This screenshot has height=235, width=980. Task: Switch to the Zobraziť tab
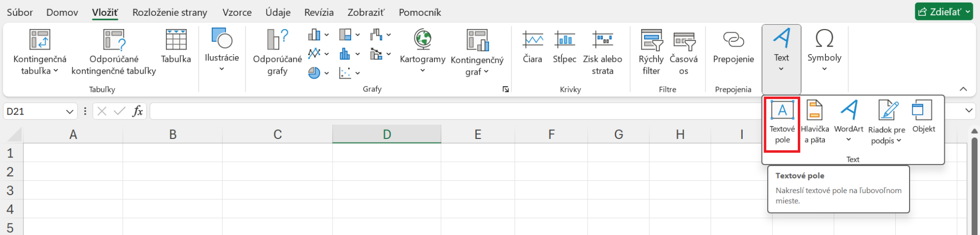(366, 12)
